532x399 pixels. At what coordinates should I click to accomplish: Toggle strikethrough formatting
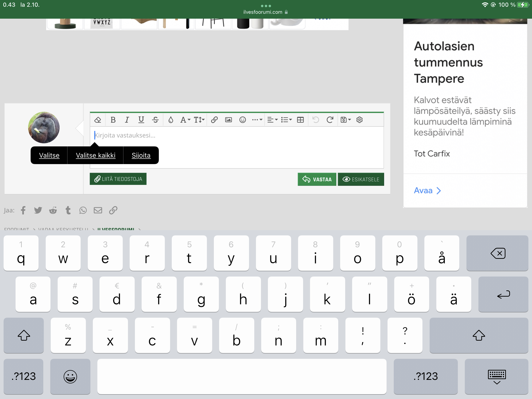(155, 120)
